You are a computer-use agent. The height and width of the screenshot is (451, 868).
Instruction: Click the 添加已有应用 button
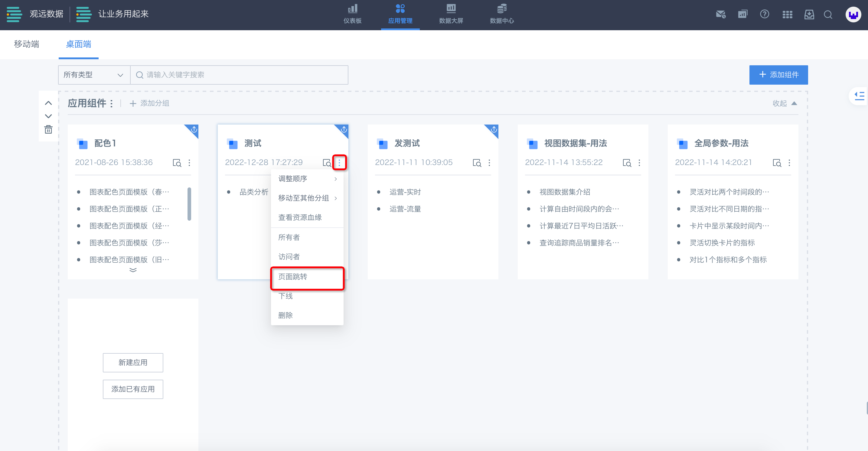(133, 389)
